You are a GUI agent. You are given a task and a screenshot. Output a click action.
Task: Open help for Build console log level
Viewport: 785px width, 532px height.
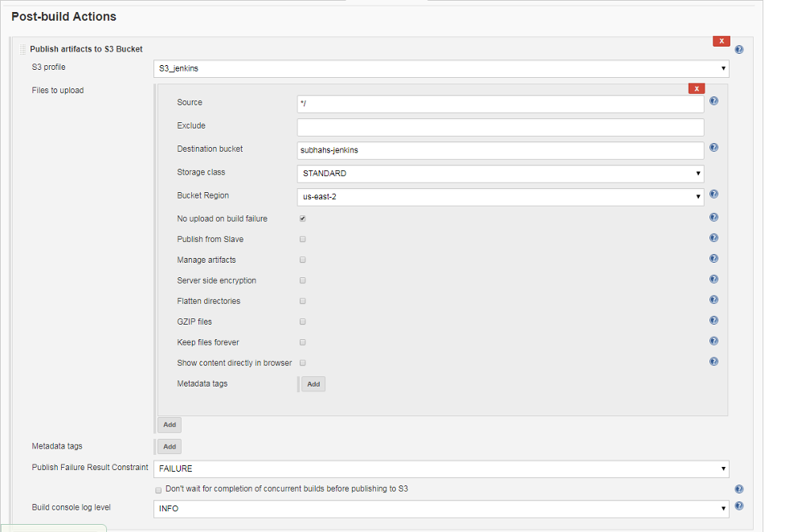point(738,507)
